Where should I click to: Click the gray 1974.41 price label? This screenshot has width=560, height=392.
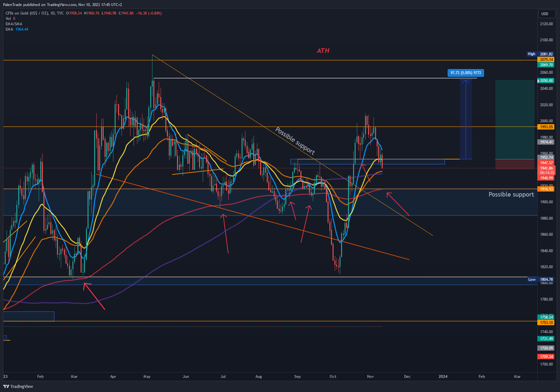546,142
